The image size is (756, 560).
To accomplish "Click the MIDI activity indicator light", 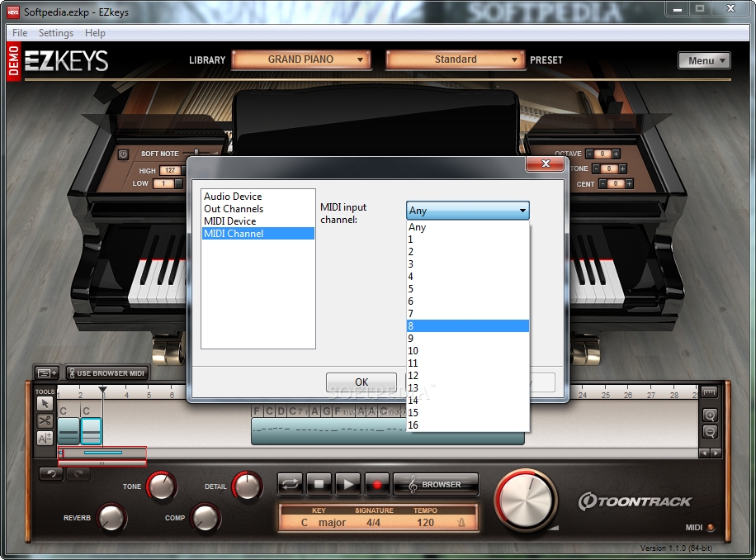I will click(x=711, y=527).
